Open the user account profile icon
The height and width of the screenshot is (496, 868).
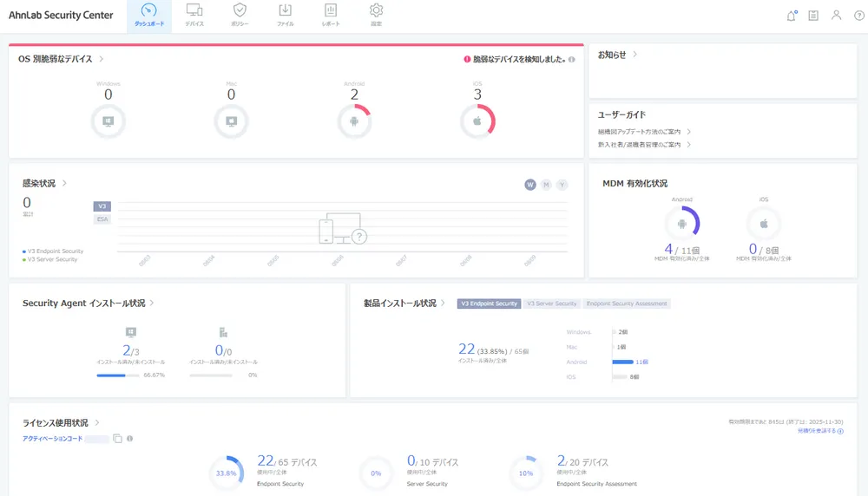[836, 16]
